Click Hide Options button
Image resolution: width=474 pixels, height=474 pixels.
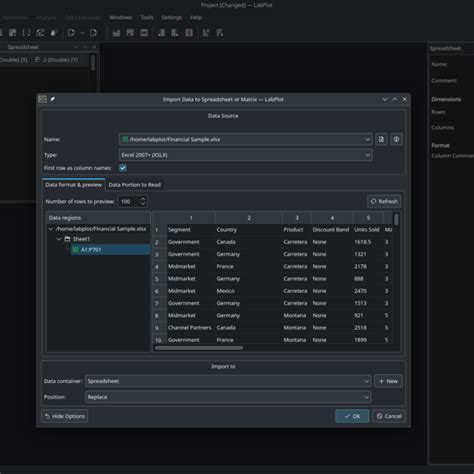(65, 416)
